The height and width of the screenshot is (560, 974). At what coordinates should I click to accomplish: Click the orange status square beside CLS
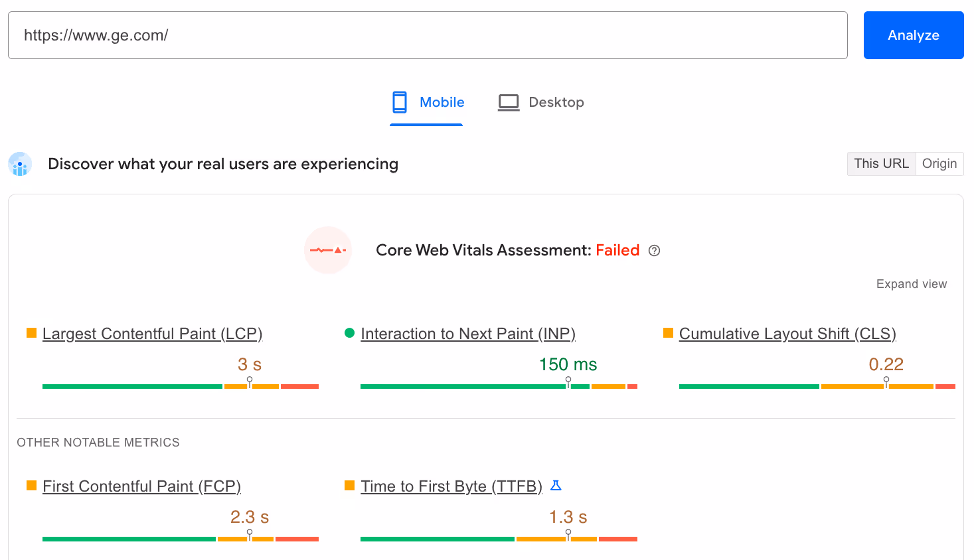point(667,333)
